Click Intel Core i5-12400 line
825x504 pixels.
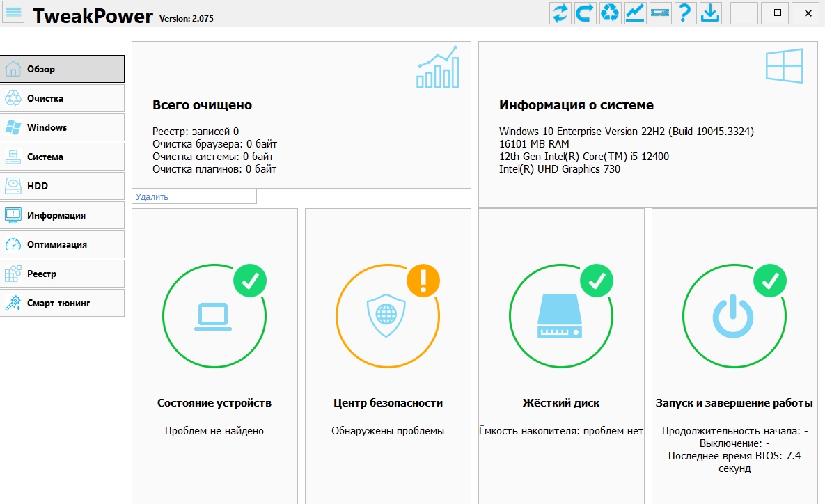(x=584, y=156)
